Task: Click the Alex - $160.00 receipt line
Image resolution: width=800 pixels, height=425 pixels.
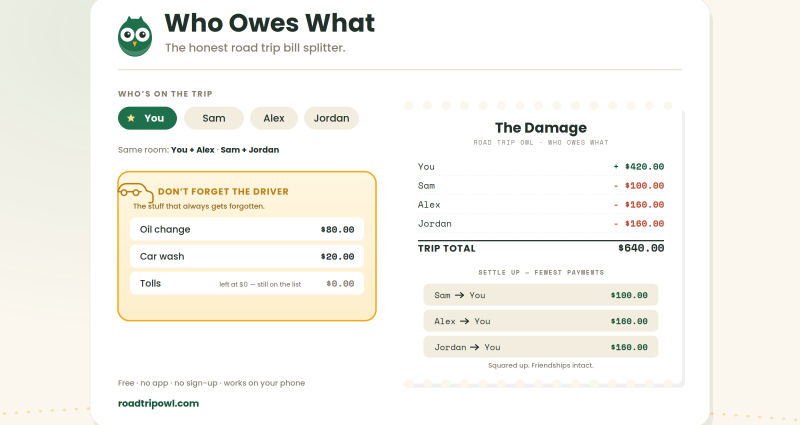Action: click(x=541, y=205)
